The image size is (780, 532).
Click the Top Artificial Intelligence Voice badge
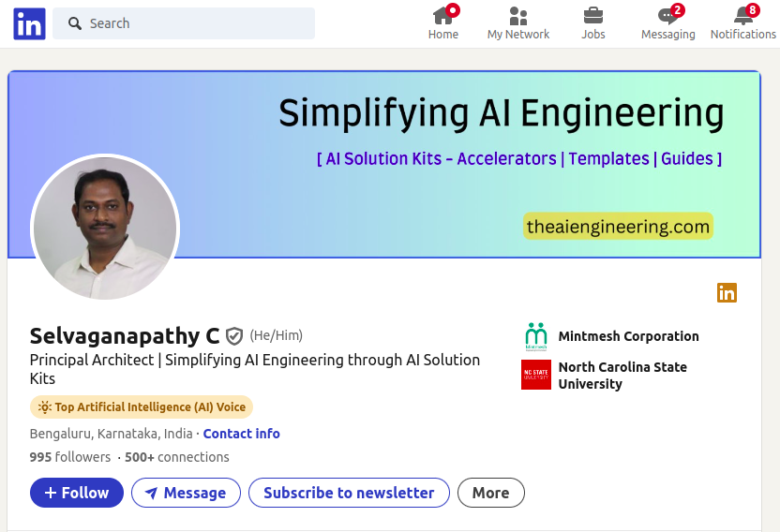tap(142, 407)
